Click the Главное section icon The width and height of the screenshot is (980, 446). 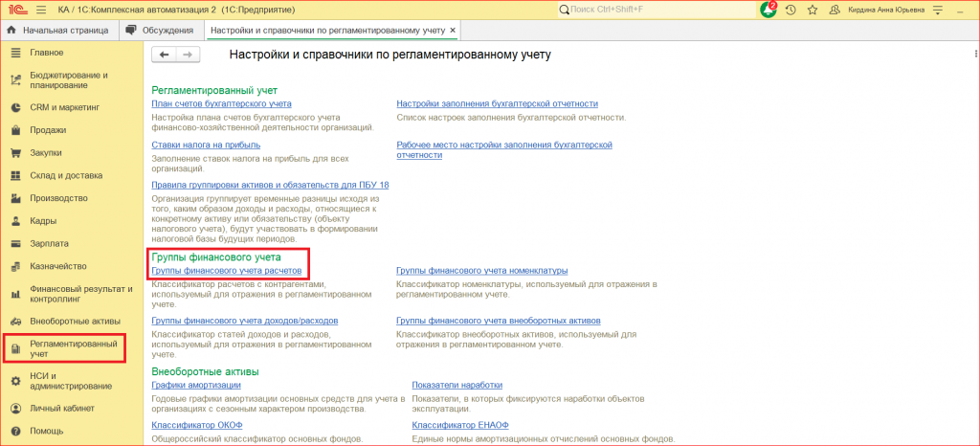pos(17,53)
